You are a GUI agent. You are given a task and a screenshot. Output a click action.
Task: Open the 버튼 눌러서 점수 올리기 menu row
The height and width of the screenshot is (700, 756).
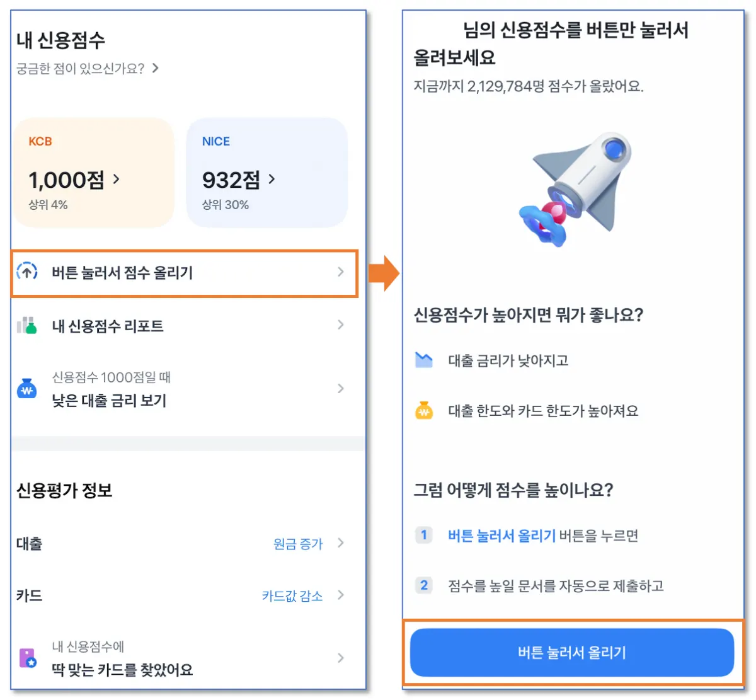coord(184,272)
